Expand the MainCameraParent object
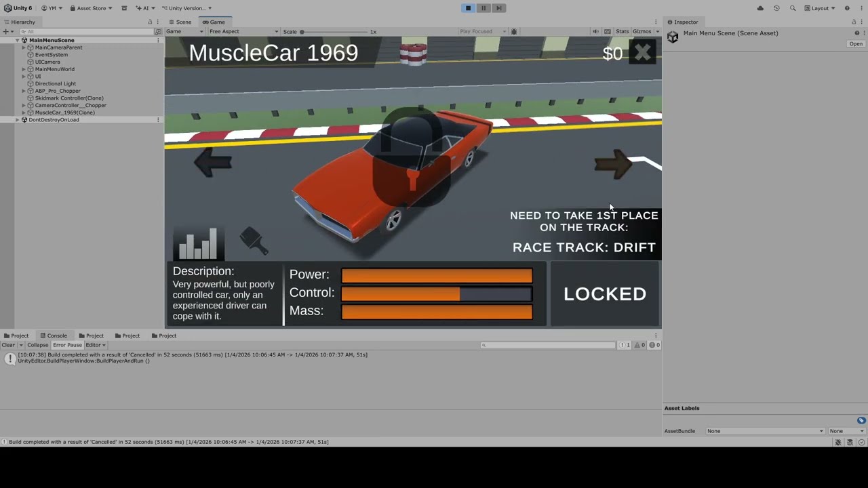The image size is (868, 488). pyautogui.click(x=24, y=47)
